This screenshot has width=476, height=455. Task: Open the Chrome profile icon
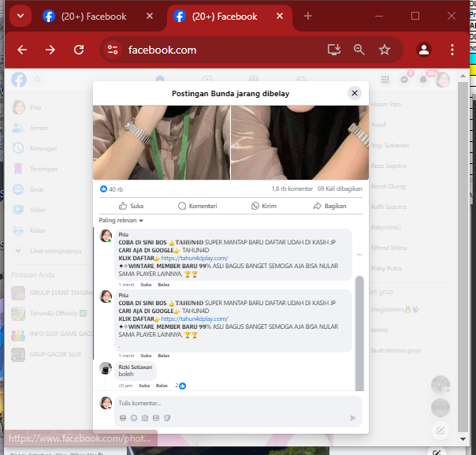pyautogui.click(x=424, y=50)
